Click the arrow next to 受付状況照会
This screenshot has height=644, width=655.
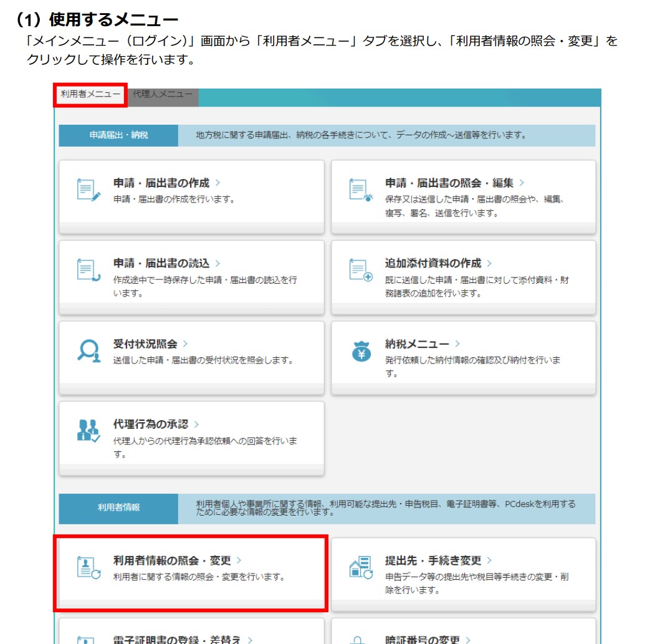click(185, 344)
